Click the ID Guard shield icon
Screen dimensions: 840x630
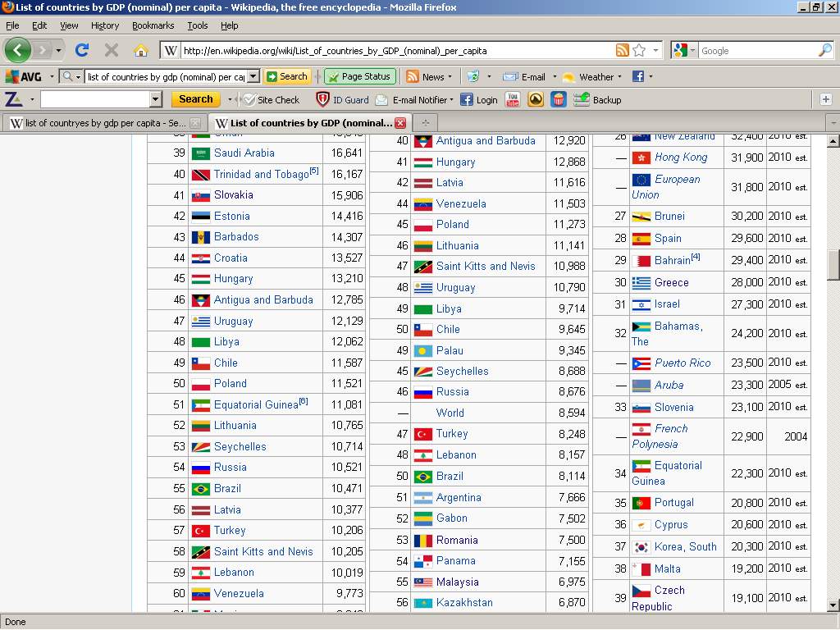pos(323,99)
